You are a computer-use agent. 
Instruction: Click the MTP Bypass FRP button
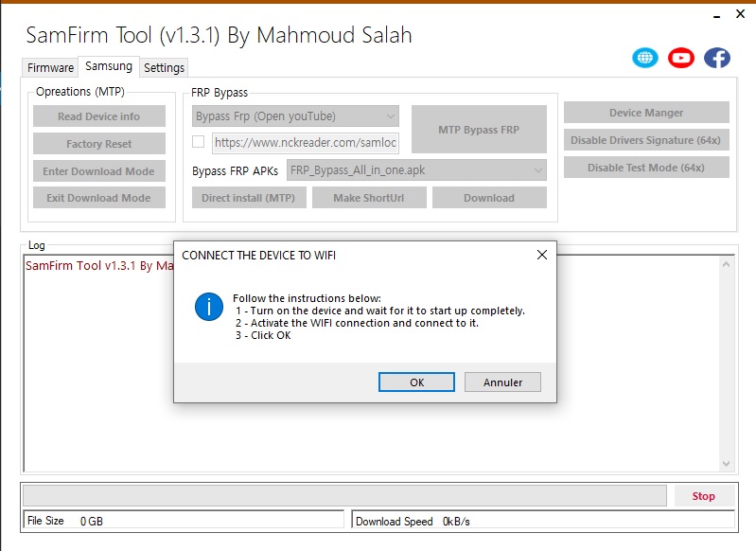479,130
